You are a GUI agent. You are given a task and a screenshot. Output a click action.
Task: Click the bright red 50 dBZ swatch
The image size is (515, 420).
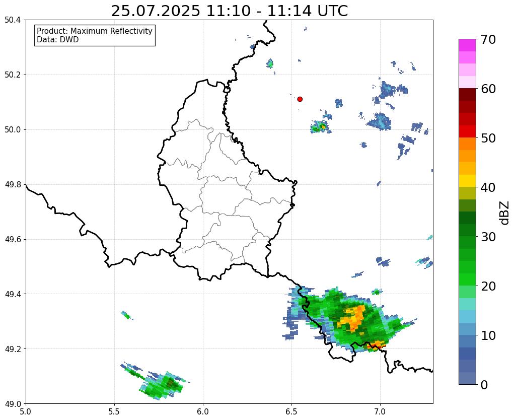[x=467, y=131]
